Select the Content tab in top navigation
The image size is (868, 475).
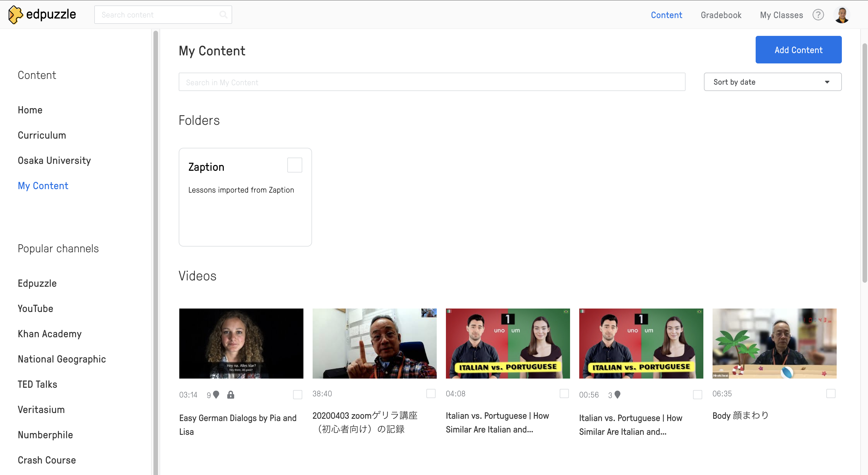[666, 15]
